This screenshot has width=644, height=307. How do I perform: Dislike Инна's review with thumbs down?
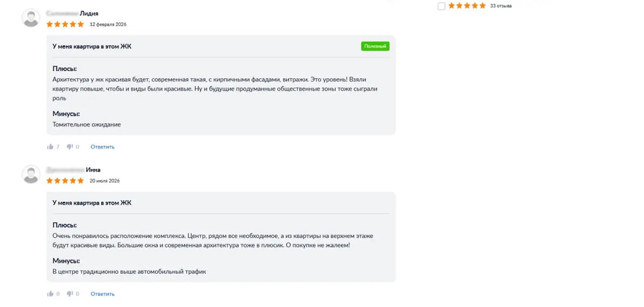[70, 294]
